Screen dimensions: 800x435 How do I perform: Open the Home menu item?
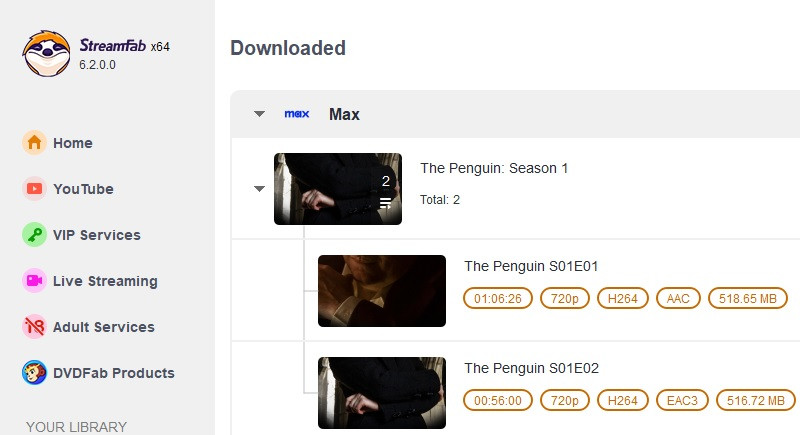coord(72,143)
